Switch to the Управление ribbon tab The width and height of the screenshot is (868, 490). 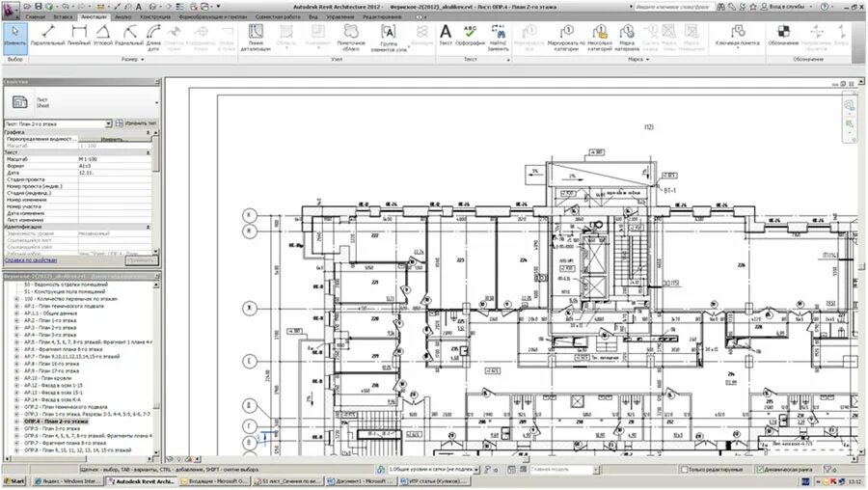pyautogui.click(x=339, y=17)
